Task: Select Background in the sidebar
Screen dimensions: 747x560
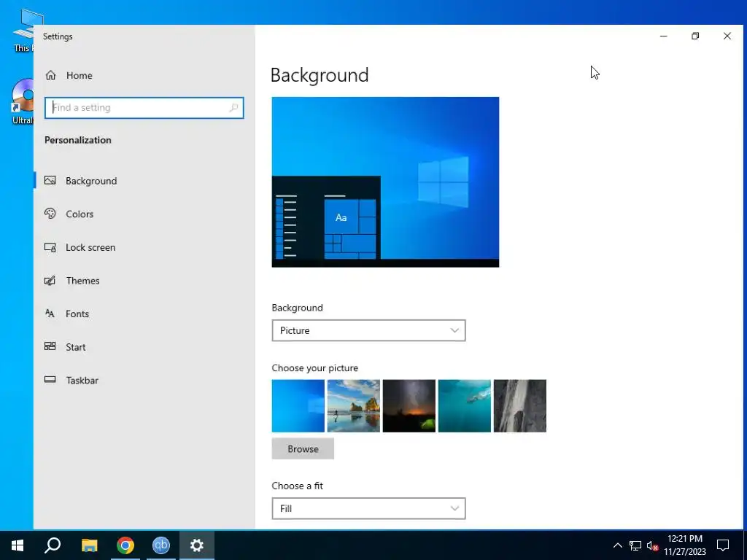Action: [x=91, y=181]
